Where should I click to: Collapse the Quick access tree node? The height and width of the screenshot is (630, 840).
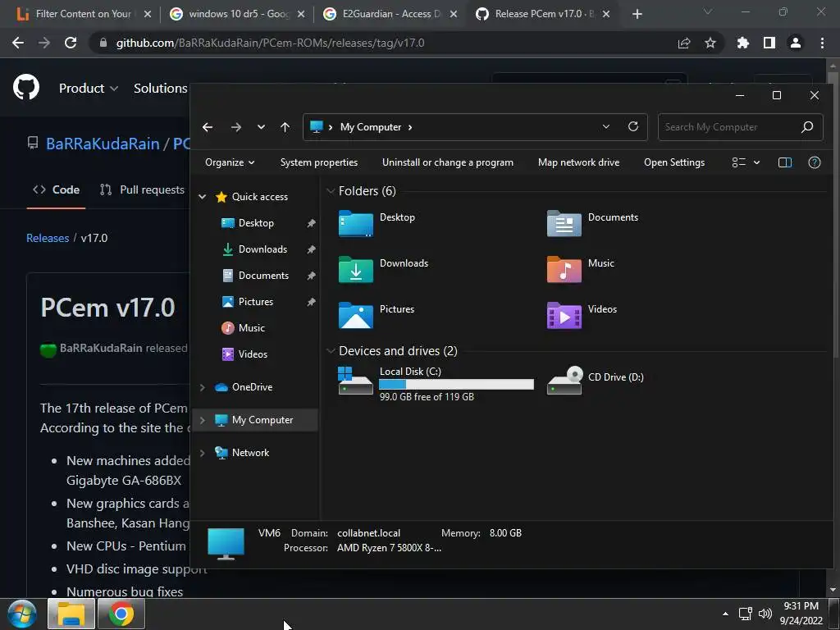point(203,197)
